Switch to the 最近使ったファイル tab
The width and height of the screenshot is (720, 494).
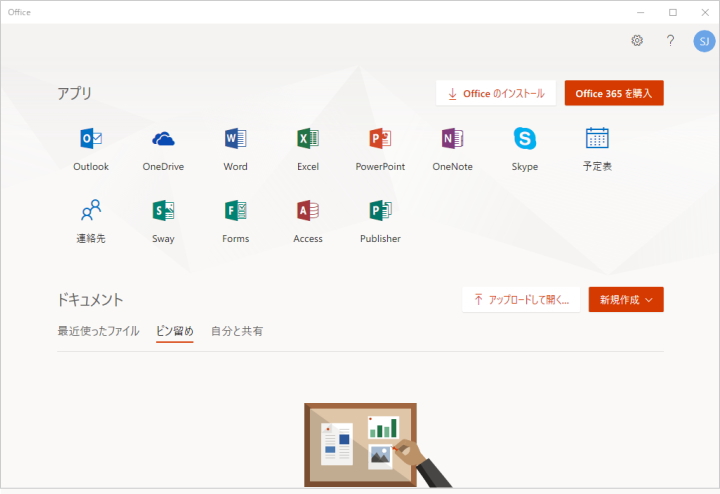(x=98, y=331)
